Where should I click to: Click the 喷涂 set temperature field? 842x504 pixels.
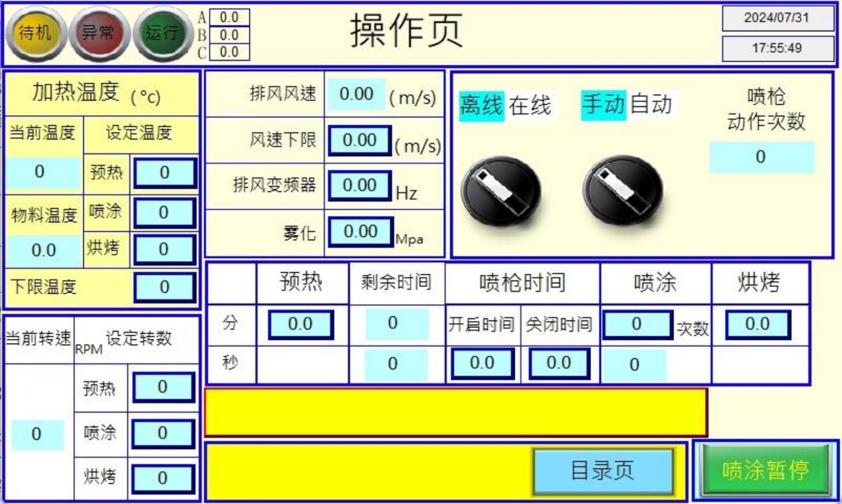pos(164,213)
